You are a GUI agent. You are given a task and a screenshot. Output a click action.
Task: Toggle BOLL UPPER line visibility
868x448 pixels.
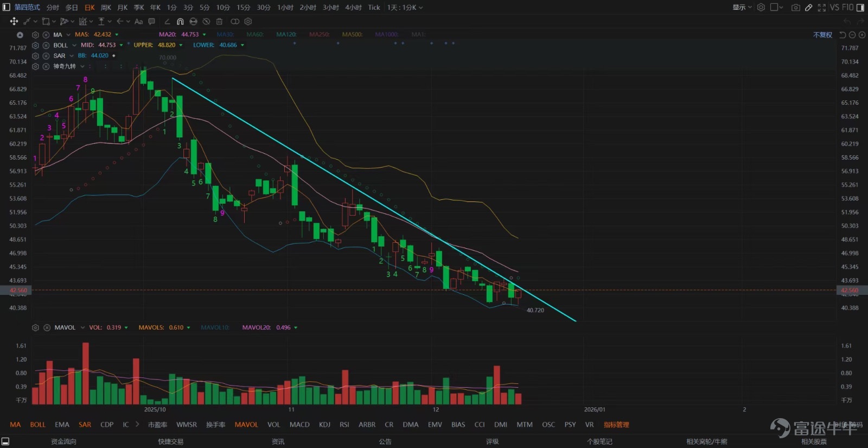click(181, 45)
